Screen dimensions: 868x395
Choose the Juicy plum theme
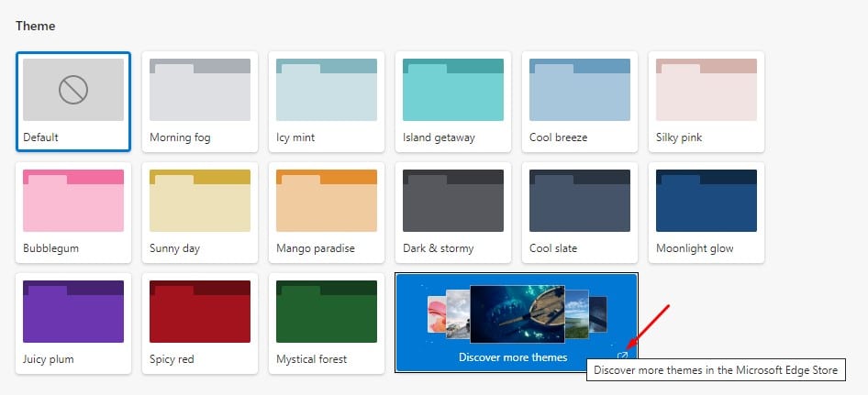pos(73,324)
